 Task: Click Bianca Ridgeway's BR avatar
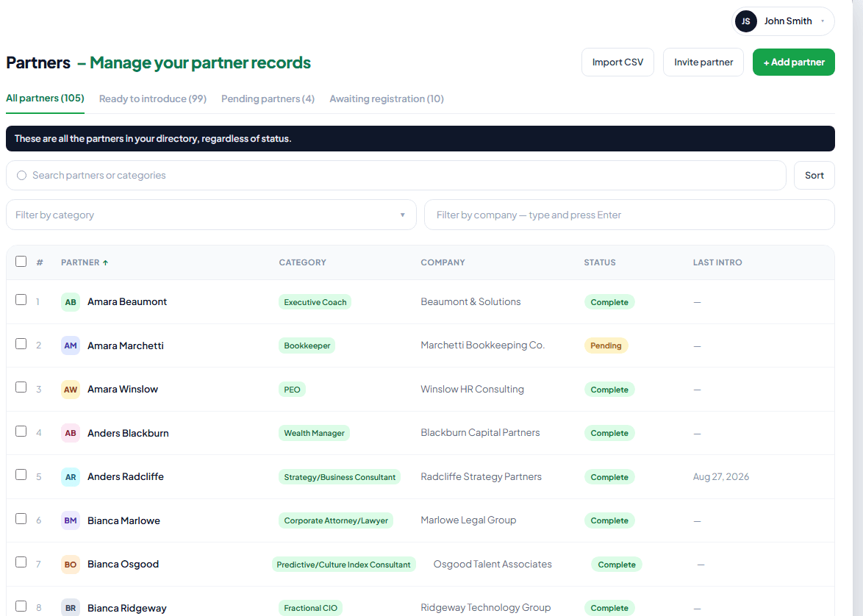tap(71, 609)
